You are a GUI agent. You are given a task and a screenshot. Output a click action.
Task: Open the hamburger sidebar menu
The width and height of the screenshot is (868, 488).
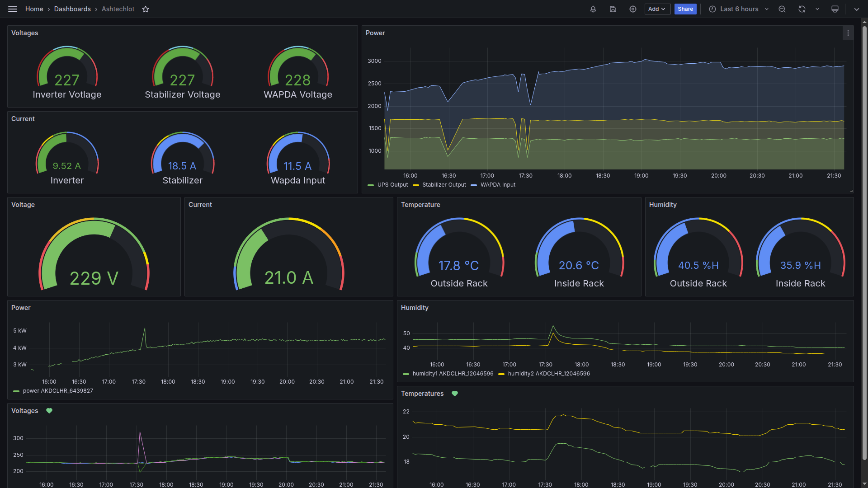tap(13, 9)
